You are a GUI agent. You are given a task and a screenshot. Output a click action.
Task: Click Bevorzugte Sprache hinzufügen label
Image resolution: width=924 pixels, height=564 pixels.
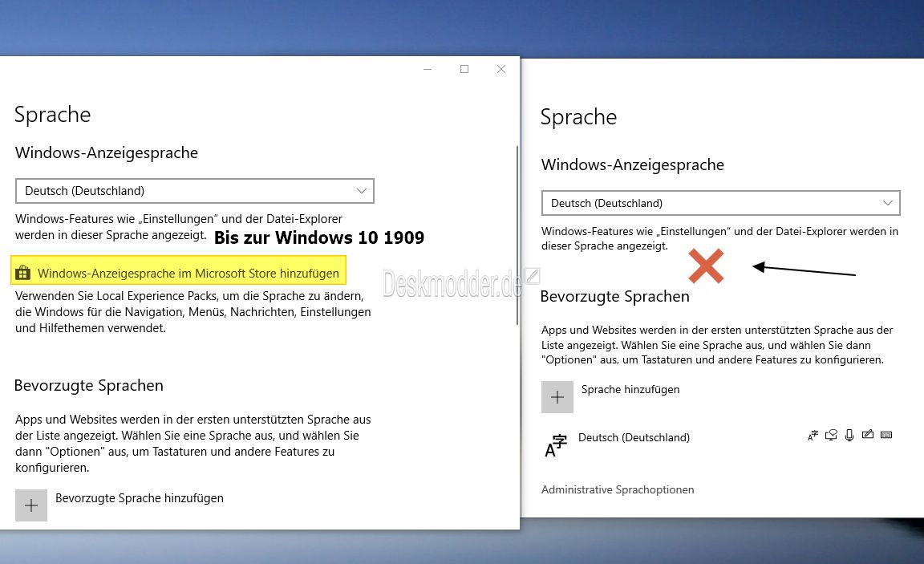pos(140,498)
